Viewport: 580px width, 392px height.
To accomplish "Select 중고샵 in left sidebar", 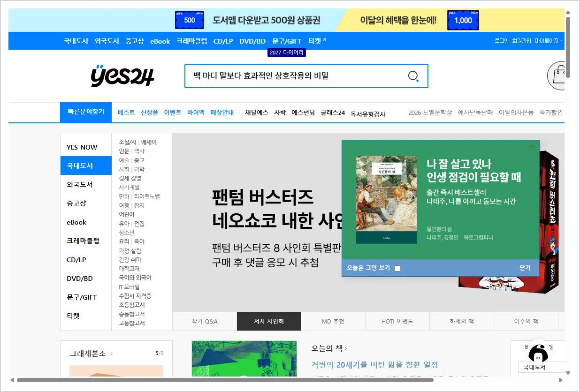I will coord(76,203).
